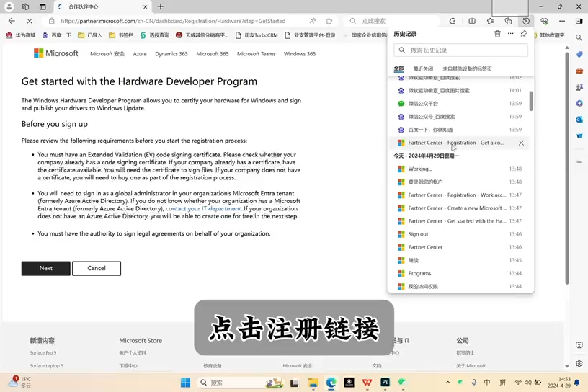Remove Partner Center Registration history entry

click(x=521, y=143)
